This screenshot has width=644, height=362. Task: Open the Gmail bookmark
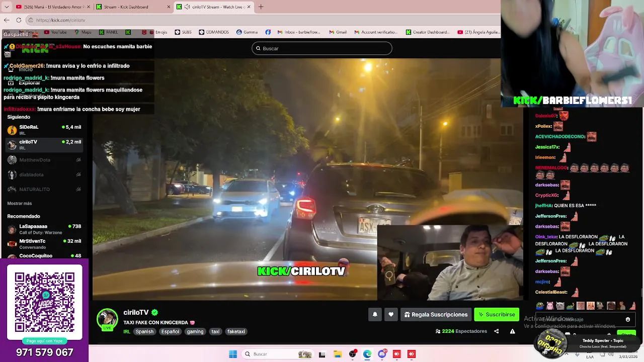click(x=338, y=32)
